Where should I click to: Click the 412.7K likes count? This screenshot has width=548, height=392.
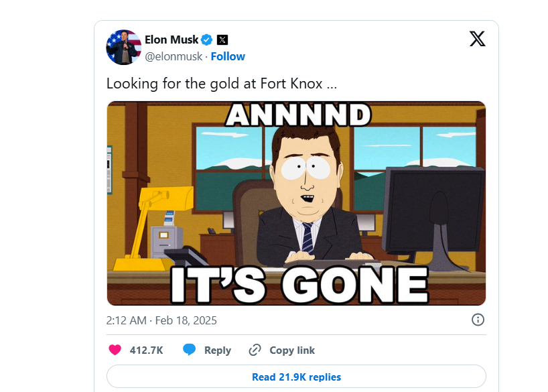coord(146,350)
